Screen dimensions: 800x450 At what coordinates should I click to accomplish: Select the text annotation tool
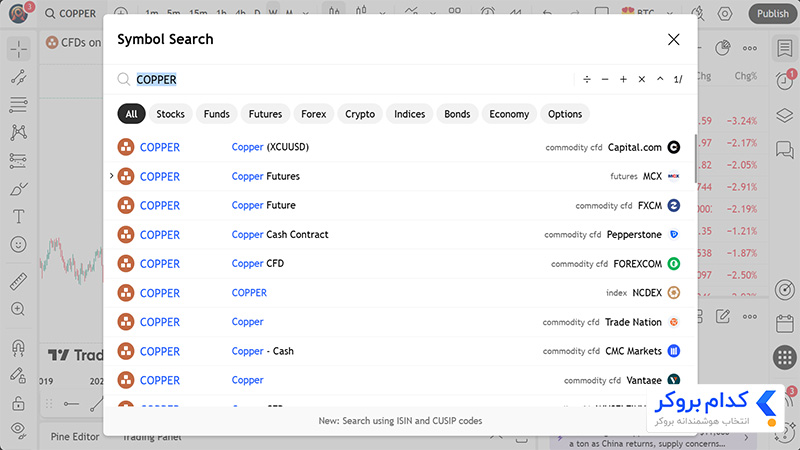point(18,217)
